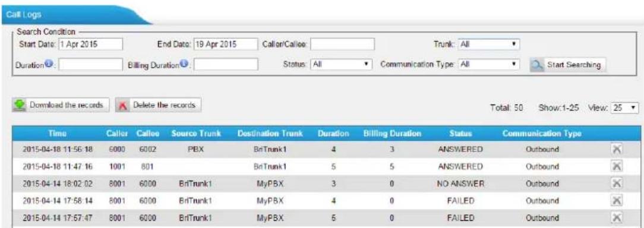Focus the Billing Duration input field
Image resolution: width=644 pixels, height=228 pixels.
(x=226, y=65)
